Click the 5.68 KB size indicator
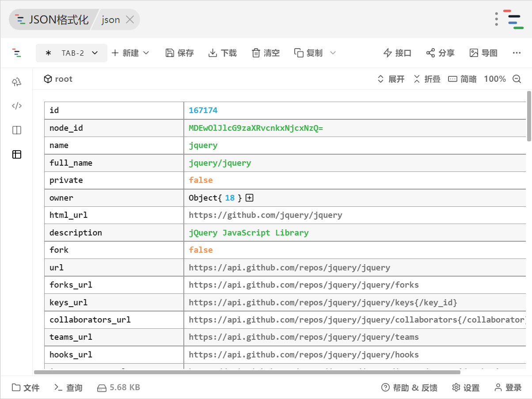The width and height of the screenshot is (532, 399). point(118,388)
